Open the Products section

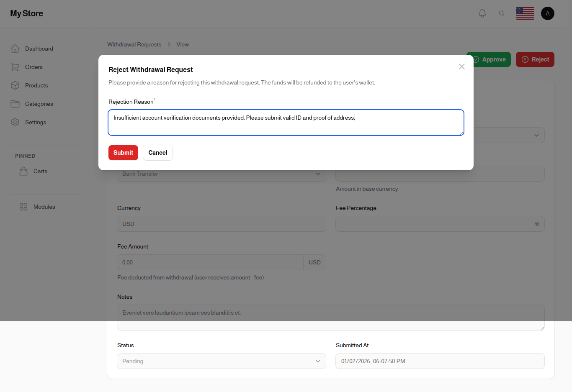[x=37, y=85]
